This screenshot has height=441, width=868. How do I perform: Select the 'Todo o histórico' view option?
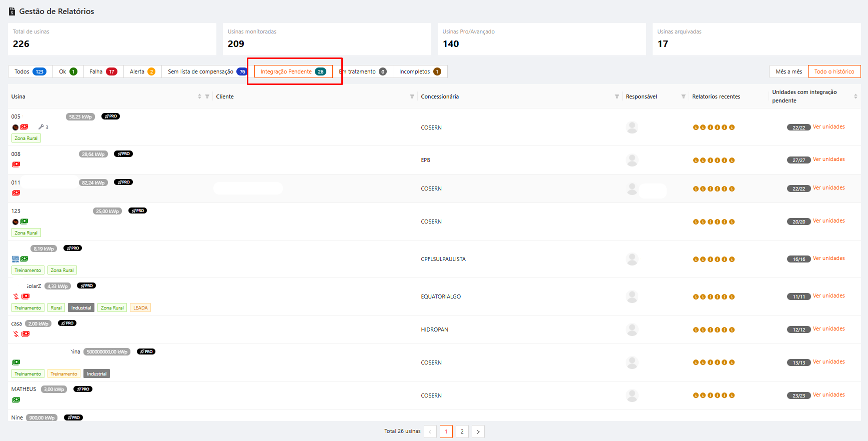[834, 71]
